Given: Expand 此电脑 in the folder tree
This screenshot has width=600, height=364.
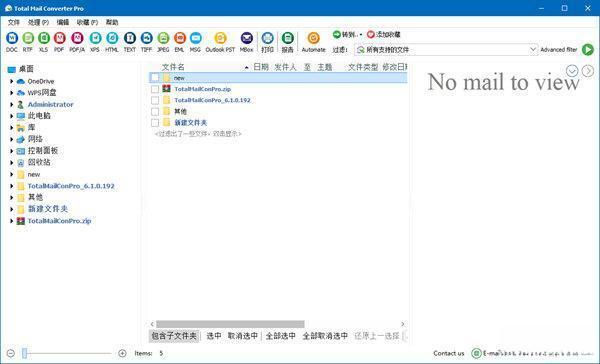Looking at the screenshot, I should click(11, 116).
